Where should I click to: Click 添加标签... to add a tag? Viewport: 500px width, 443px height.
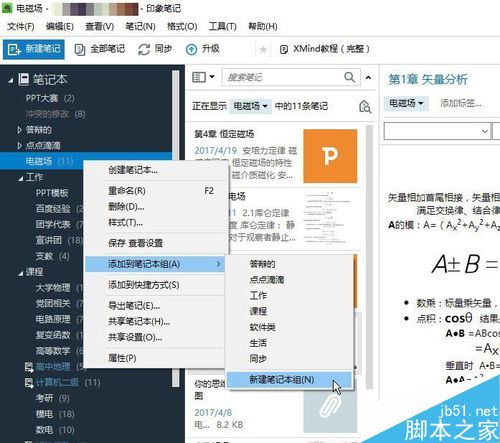pyautogui.click(x=461, y=103)
